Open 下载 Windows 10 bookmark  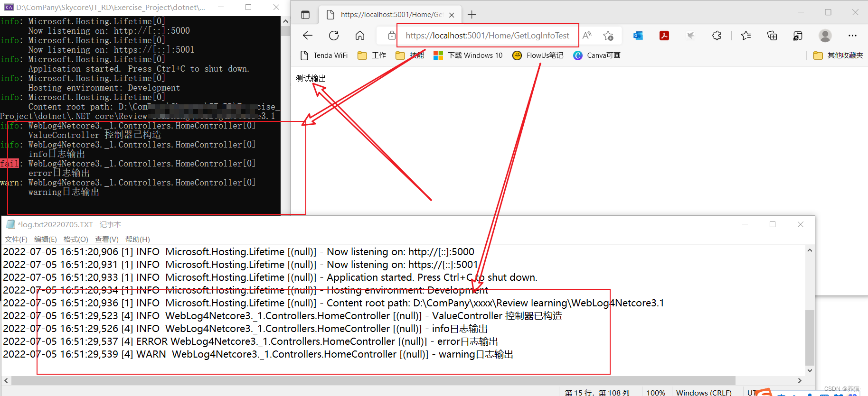468,55
